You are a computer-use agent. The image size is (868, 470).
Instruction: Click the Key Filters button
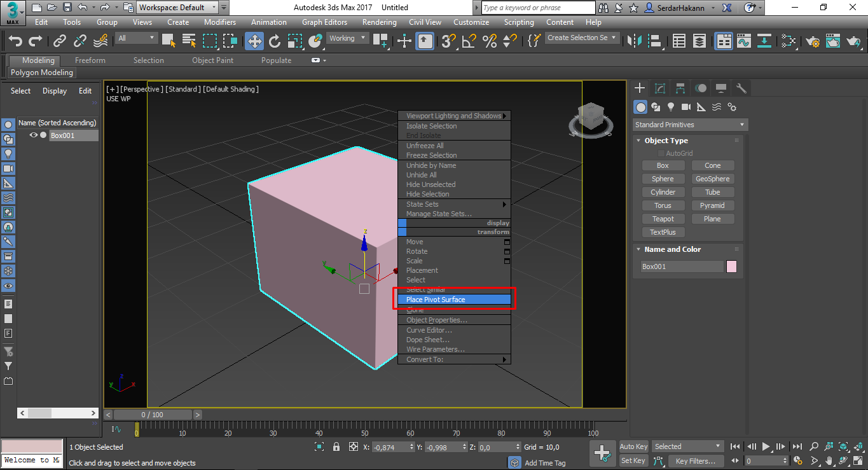(696, 460)
